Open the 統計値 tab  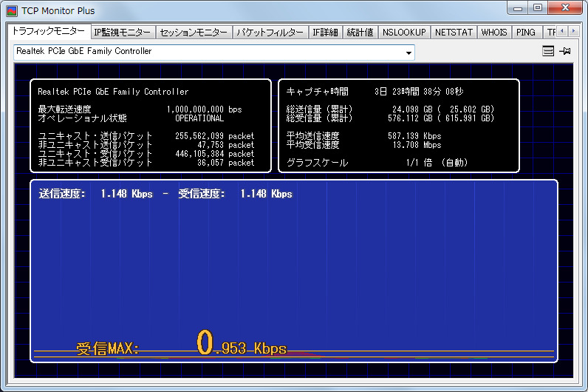[x=360, y=33]
